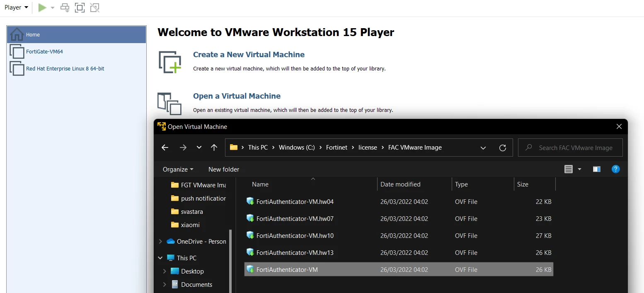Click FAC VMware Image in address breadcrumb
Viewport: 644px width, 293px height.
coord(415,148)
